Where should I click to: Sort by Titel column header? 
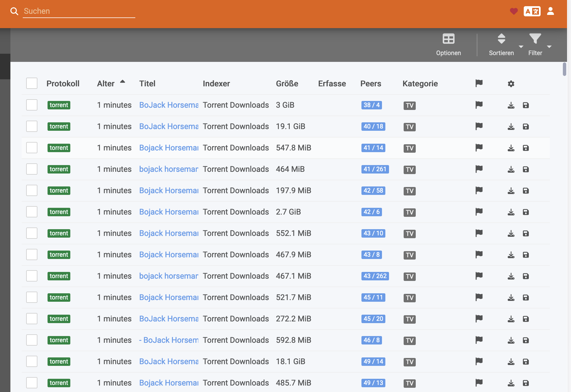click(147, 84)
